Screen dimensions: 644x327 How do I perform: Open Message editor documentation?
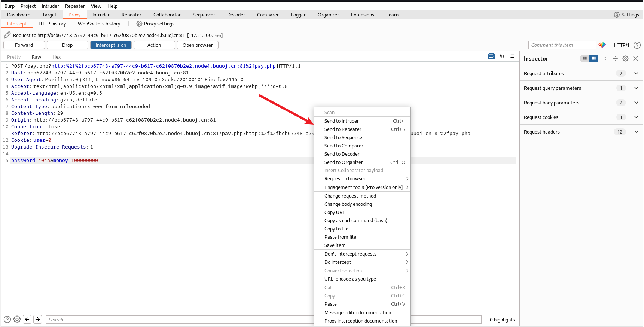point(362,312)
